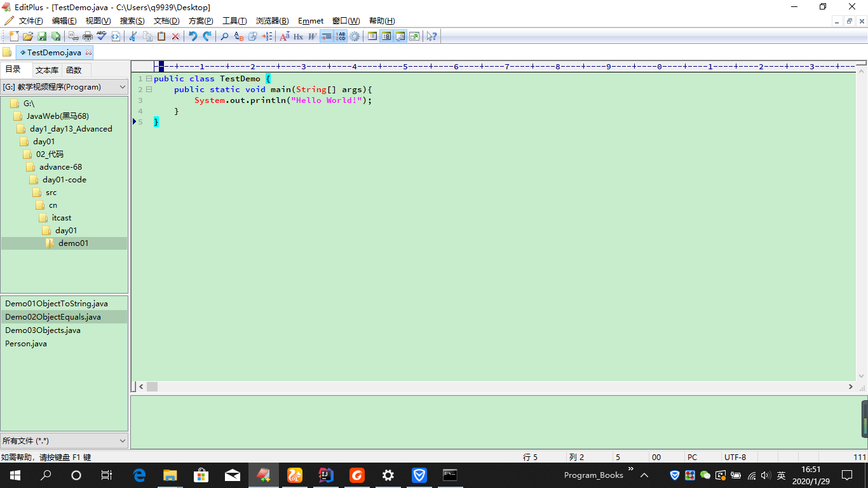Collapse the code fold on line 1
This screenshot has height=488, width=868.
click(x=149, y=79)
